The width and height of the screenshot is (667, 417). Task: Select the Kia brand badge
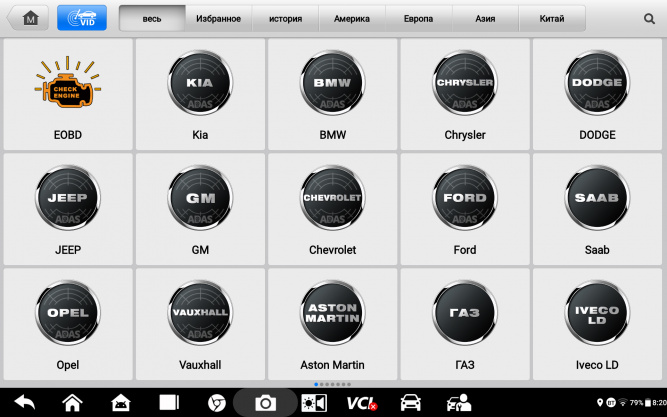200,83
